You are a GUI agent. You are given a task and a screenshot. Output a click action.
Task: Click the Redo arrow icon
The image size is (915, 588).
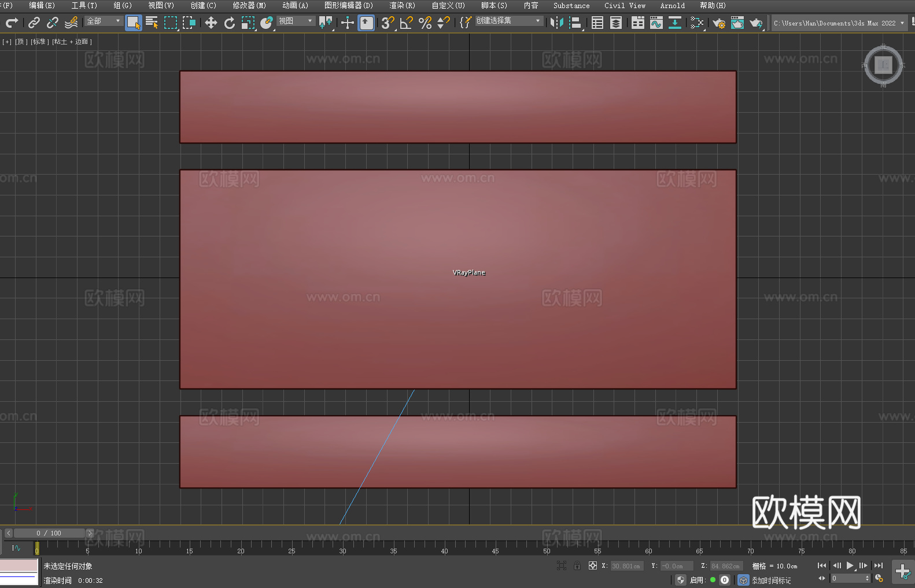pos(12,23)
